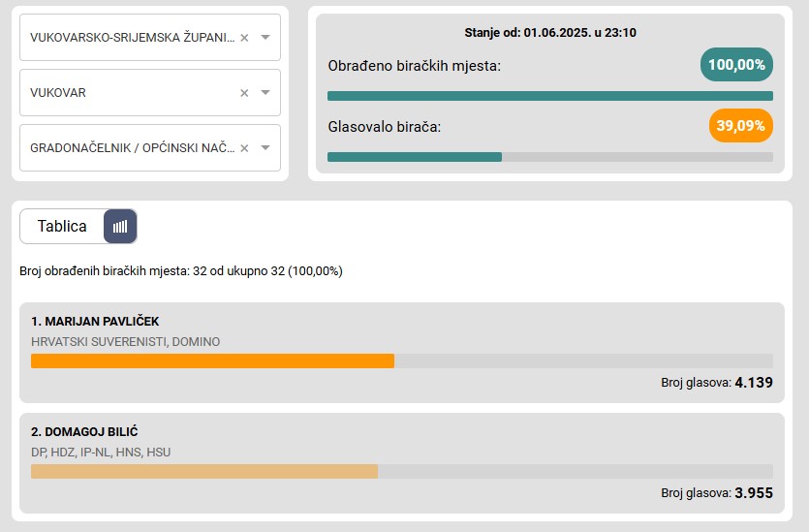
Task: Clear the VUKOVAR city selection
Action: [244, 93]
